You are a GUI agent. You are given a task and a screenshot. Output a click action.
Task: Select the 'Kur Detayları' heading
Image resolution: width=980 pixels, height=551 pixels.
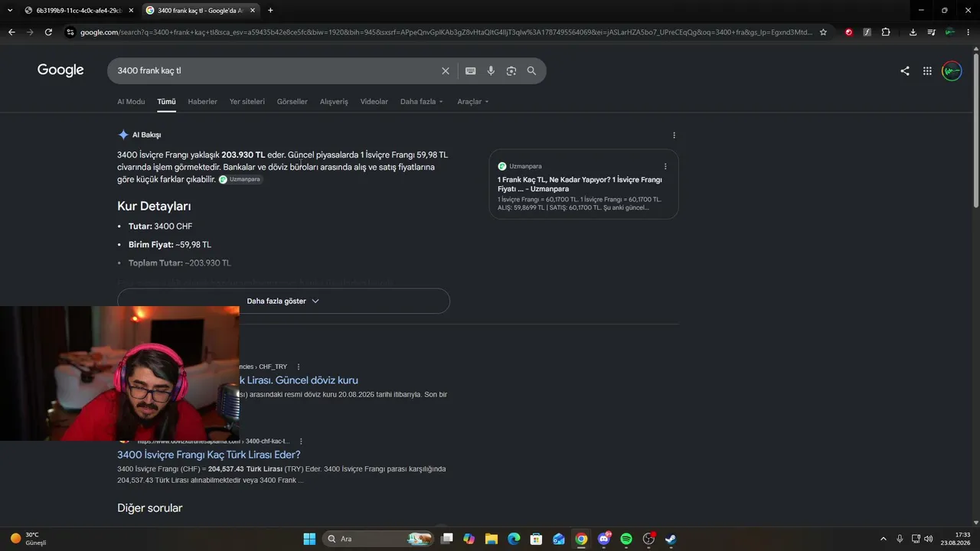[154, 206]
